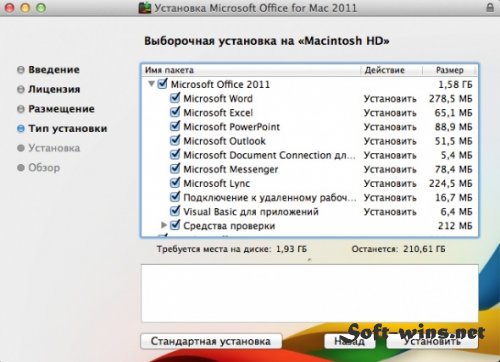Screen dimensions: 500x362
Task: Disable the Microsoft PowerPoint checkbox
Action: point(175,126)
